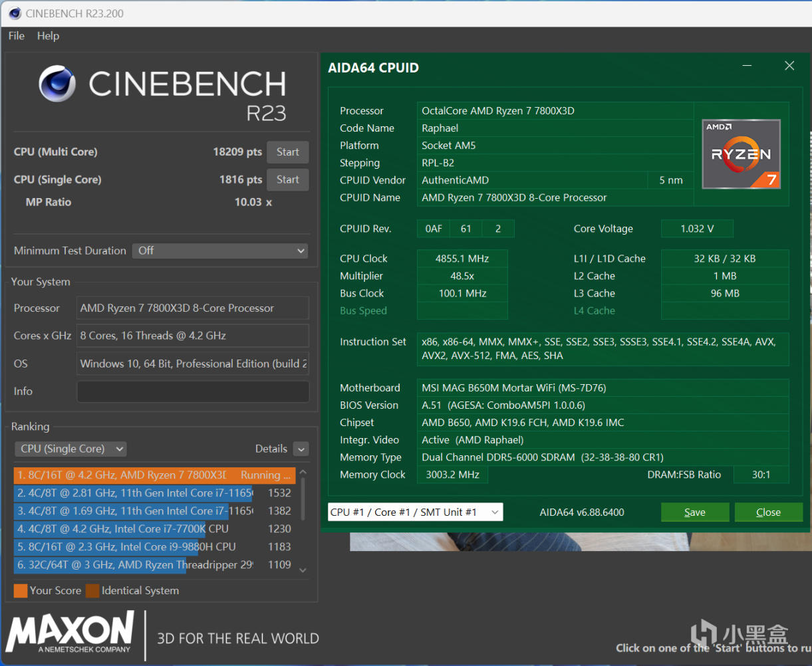Screen dimensions: 812x666
Task: Select ranking entry 4 Intel Core i7-7700K
Action: click(154, 529)
